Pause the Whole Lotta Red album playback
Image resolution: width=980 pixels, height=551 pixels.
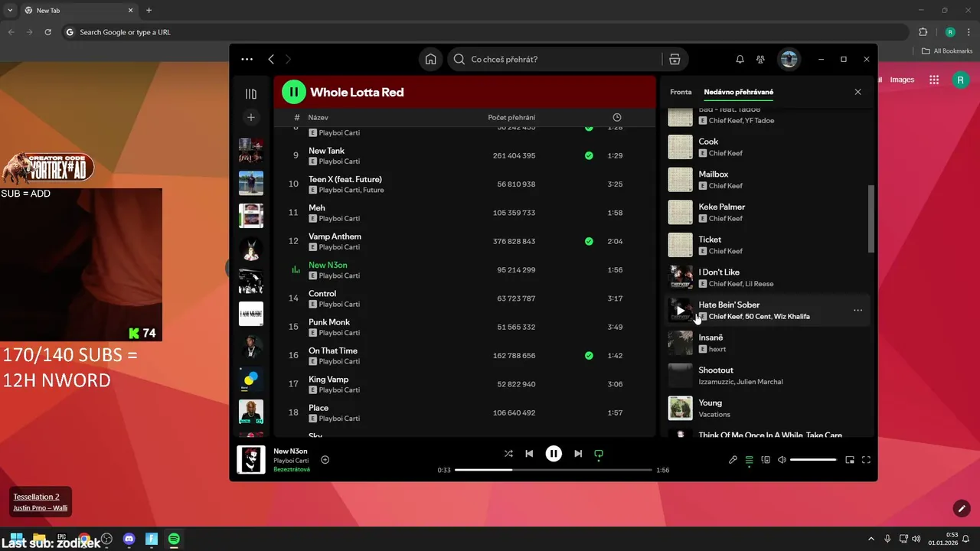tap(294, 92)
